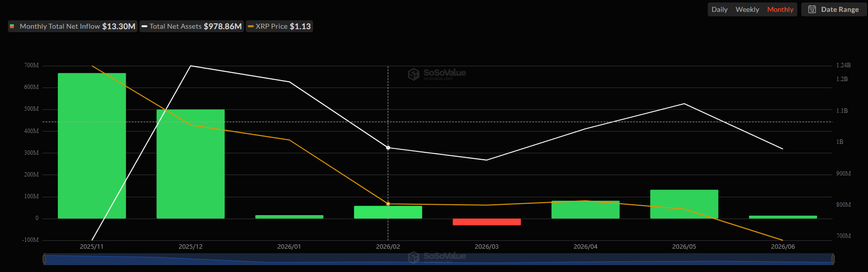The height and width of the screenshot is (272, 868).
Task: Click the 500M left axis label
Action: pyautogui.click(x=31, y=109)
